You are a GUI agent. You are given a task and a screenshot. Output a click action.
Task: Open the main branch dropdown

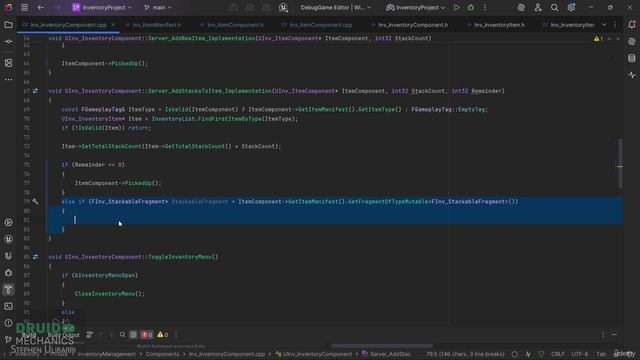[x=158, y=7]
